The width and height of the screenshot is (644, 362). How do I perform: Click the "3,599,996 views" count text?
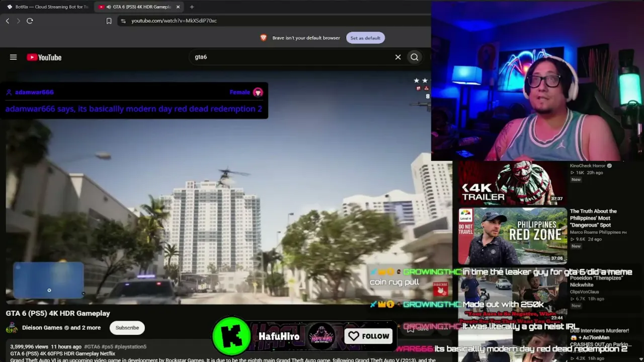[x=29, y=347]
